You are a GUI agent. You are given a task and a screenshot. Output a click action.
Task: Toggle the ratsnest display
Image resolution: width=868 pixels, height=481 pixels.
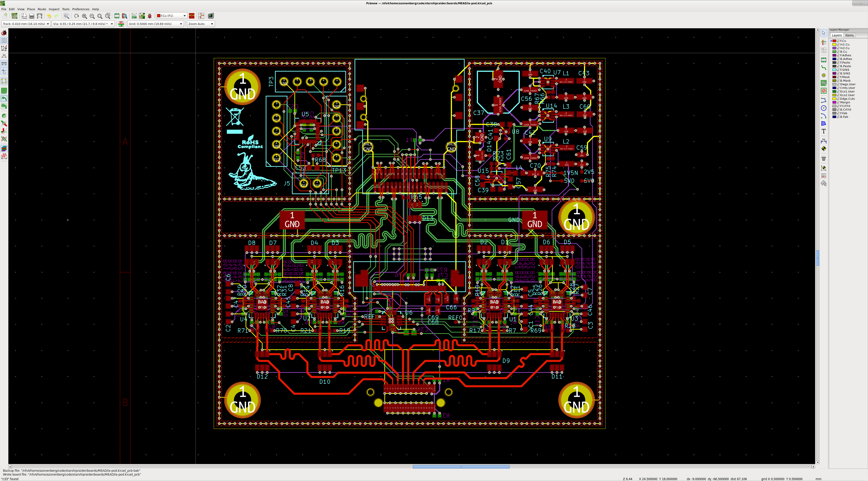click(4, 81)
